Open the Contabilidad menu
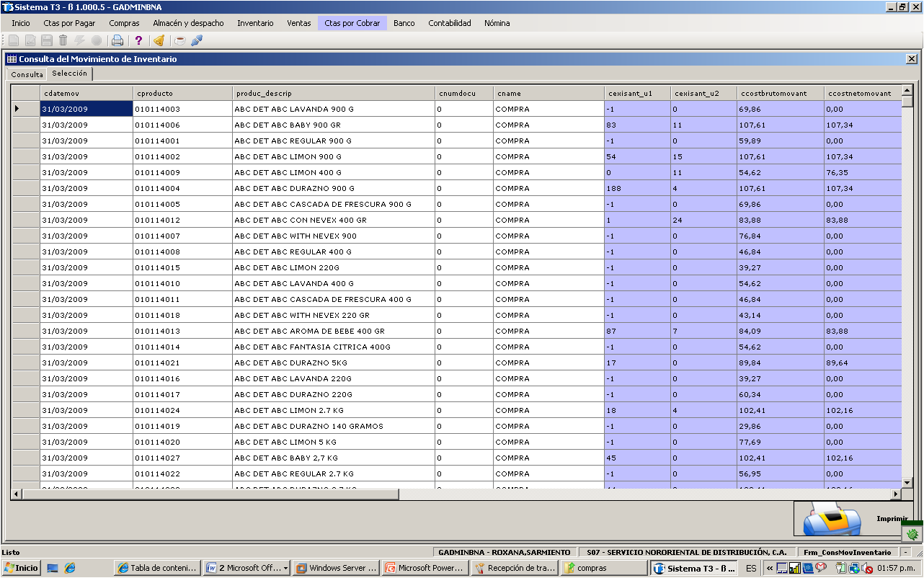The height and width of the screenshot is (578, 924). 450,23
